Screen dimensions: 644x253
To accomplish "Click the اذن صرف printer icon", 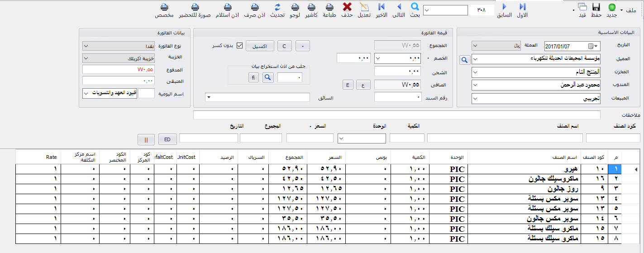I will pyautogui.click(x=255, y=7).
